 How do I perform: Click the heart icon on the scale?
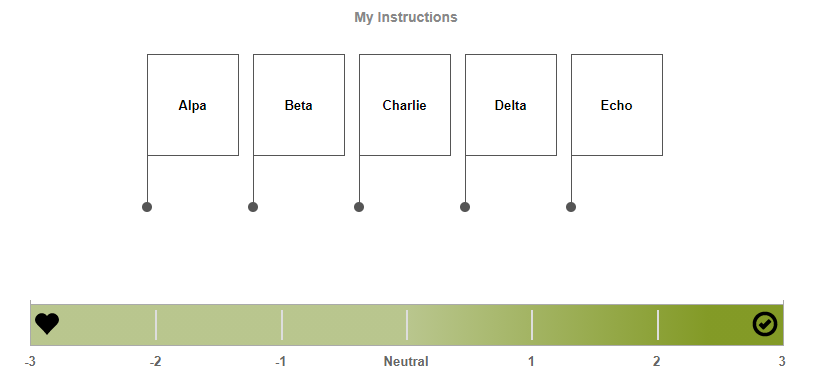(47, 324)
